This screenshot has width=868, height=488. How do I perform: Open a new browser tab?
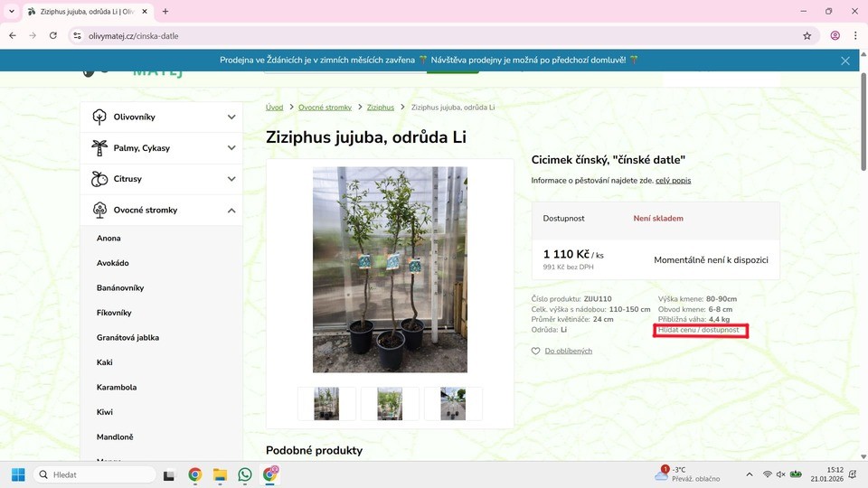165,12
